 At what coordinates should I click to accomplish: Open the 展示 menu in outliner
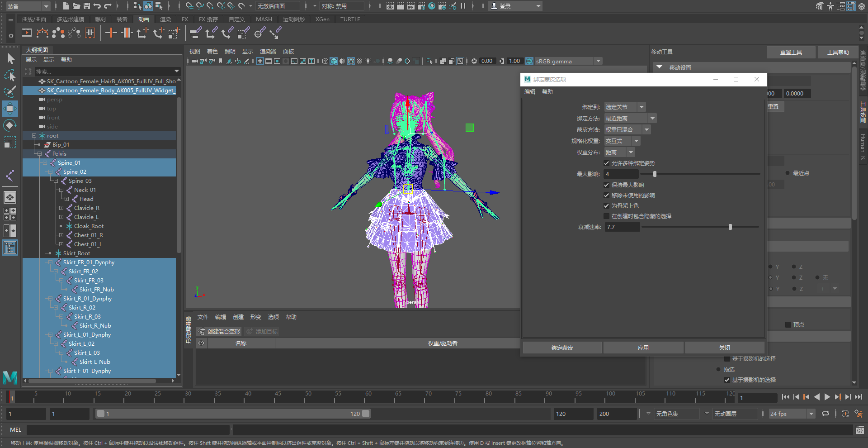(31, 60)
